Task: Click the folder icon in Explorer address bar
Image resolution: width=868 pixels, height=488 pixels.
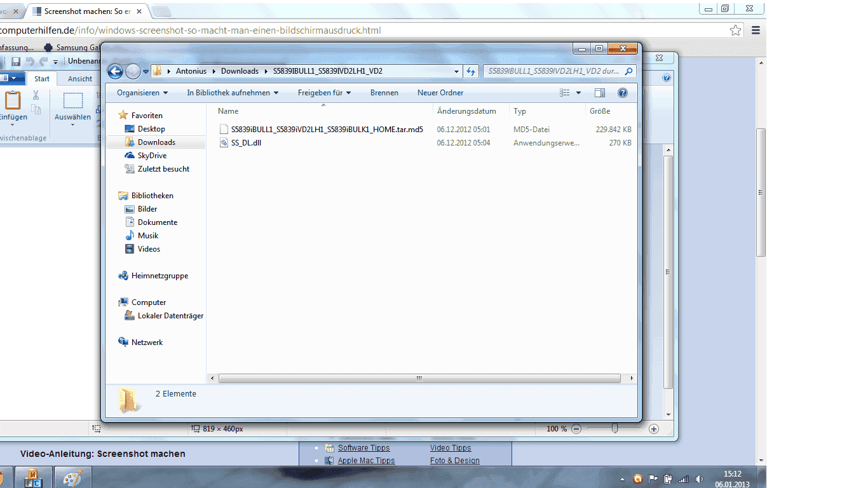Action: pyautogui.click(x=157, y=71)
